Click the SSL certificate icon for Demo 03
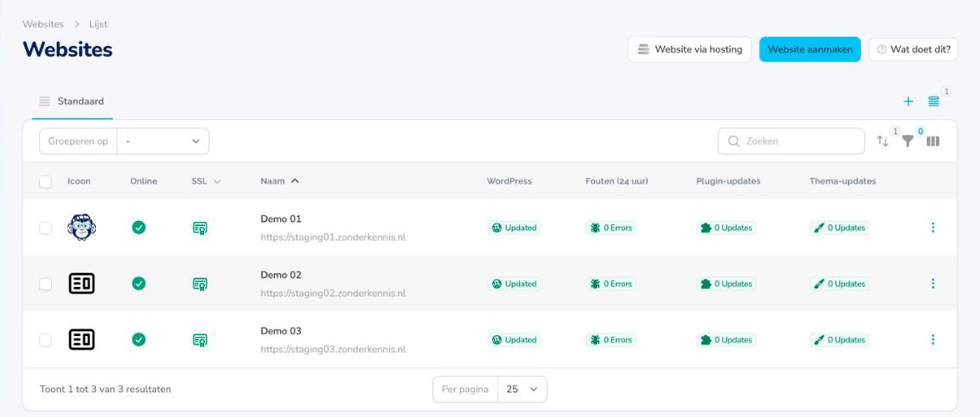 [200, 340]
